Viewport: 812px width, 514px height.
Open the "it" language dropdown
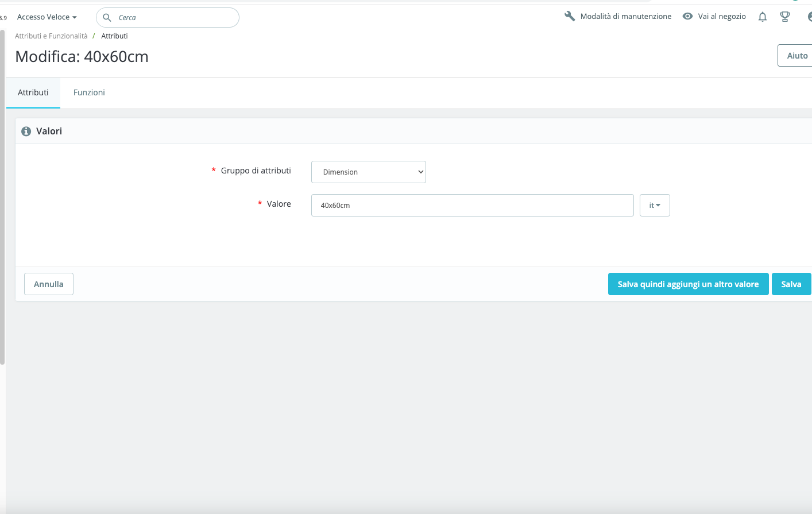pyautogui.click(x=655, y=205)
